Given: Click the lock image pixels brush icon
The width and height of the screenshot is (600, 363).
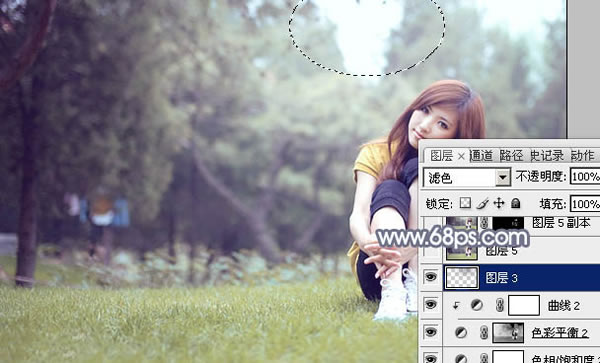Looking at the screenshot, I should [483, 203].
